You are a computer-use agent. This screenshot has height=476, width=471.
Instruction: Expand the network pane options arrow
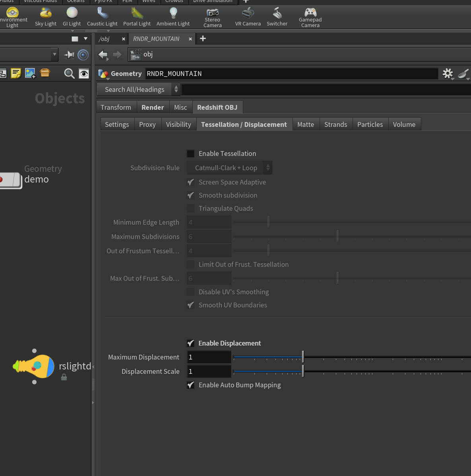(85, 39)
